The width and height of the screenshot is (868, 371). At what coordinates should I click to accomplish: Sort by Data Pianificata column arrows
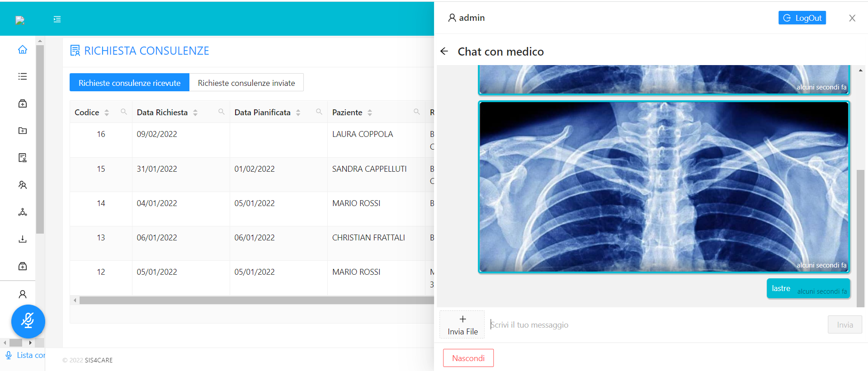coord(298,113)
